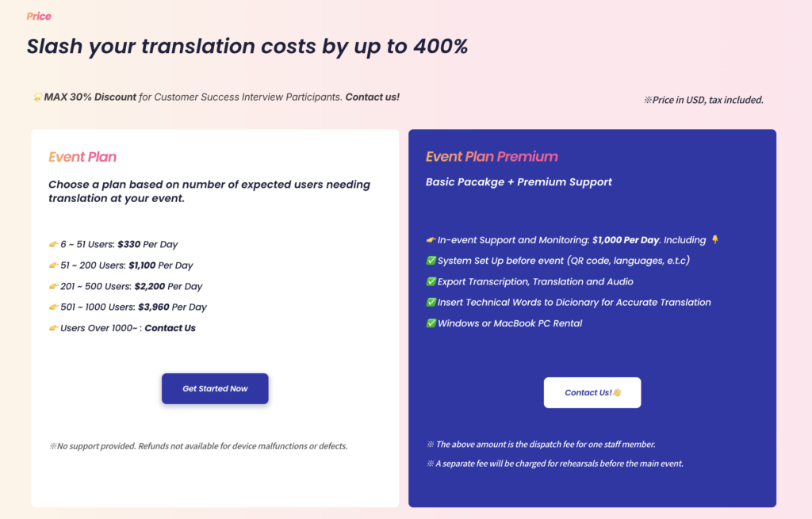
Task: Click the Get Started Now button
Action: click(215, 388)
